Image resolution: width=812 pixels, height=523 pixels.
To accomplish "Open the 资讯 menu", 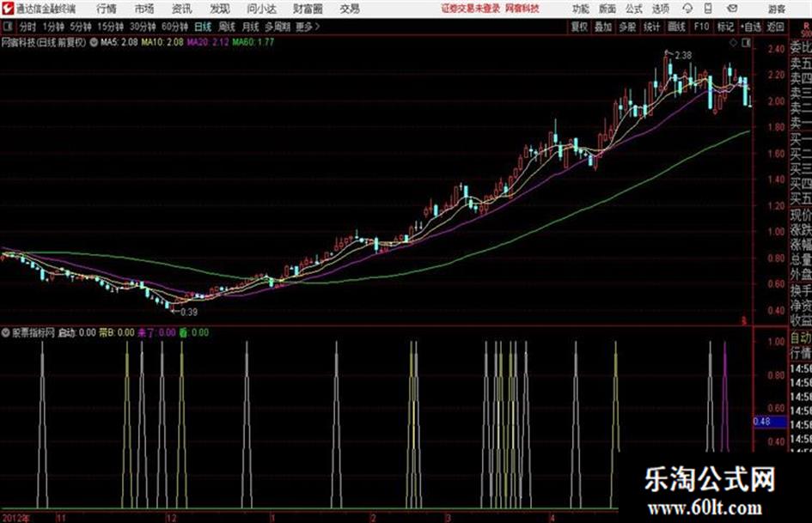I will coord(182,9).
